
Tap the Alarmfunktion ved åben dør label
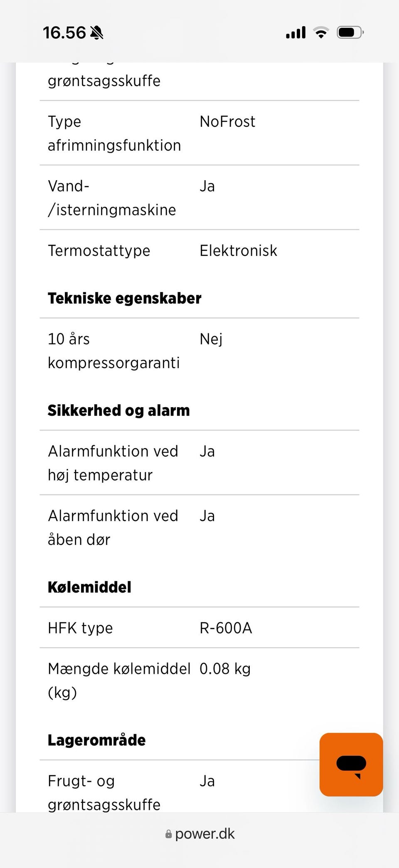tap(113, 528)
